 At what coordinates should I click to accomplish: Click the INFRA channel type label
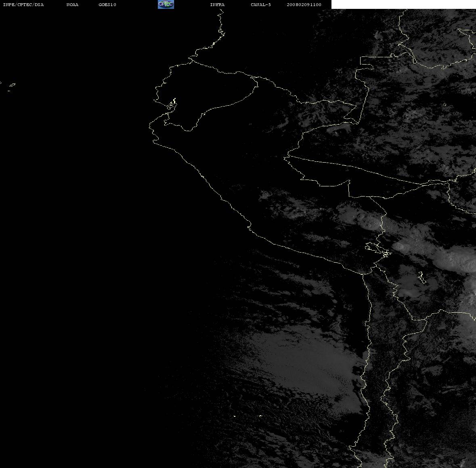click(217, 4)
